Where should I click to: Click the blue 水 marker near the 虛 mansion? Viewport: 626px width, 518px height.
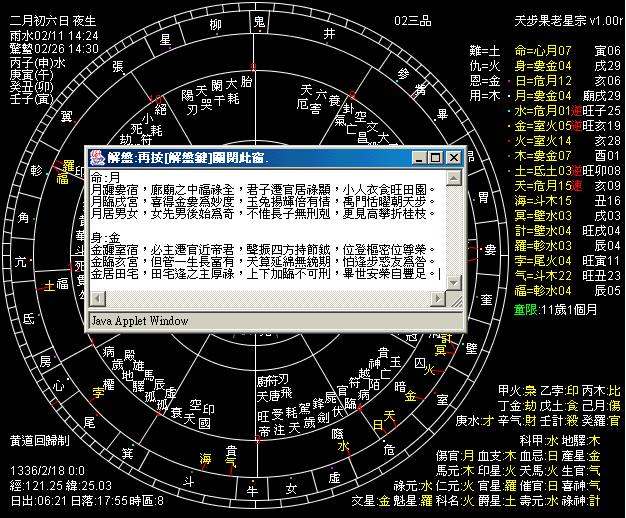[343, 447]
